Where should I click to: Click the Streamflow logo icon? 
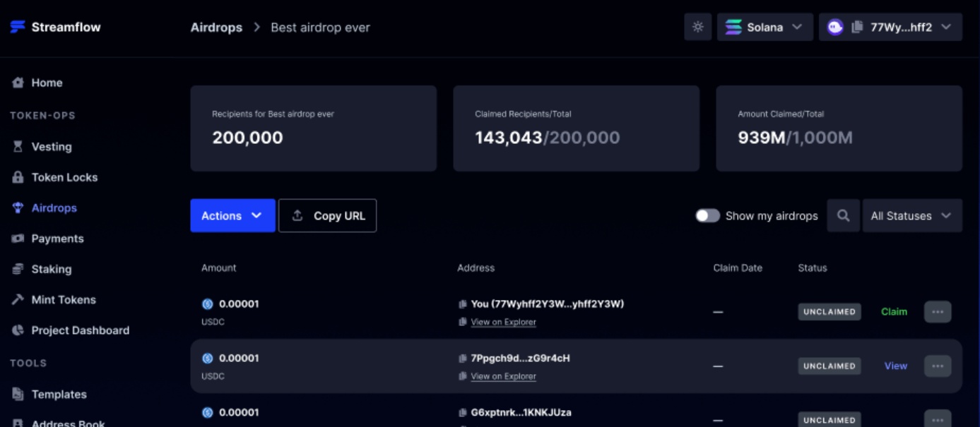(18, 27)
